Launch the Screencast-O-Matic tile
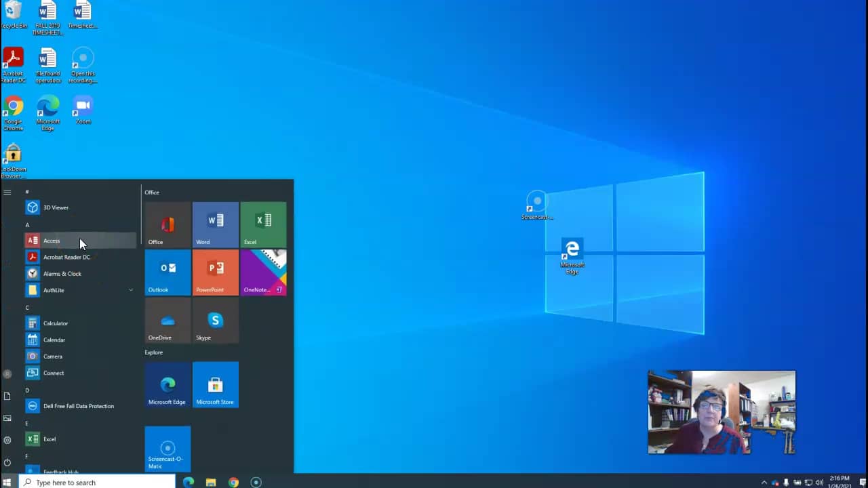 [167, 449]
